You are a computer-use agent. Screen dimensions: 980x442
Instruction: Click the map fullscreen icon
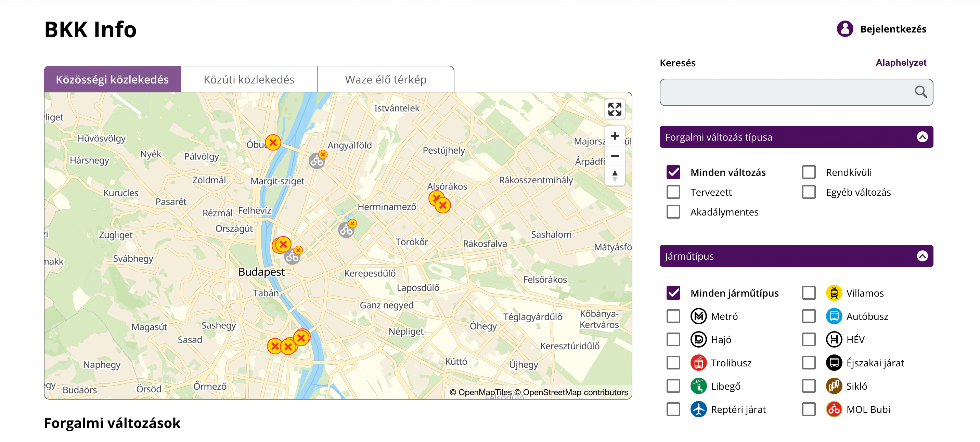pos(615,109)
